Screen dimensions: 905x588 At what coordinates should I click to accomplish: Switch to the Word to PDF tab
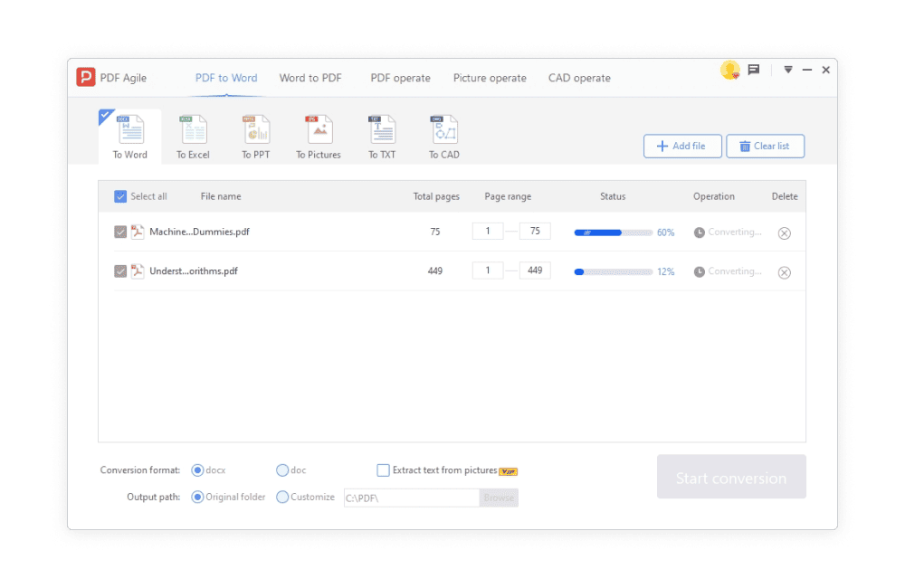click(310, 78)
